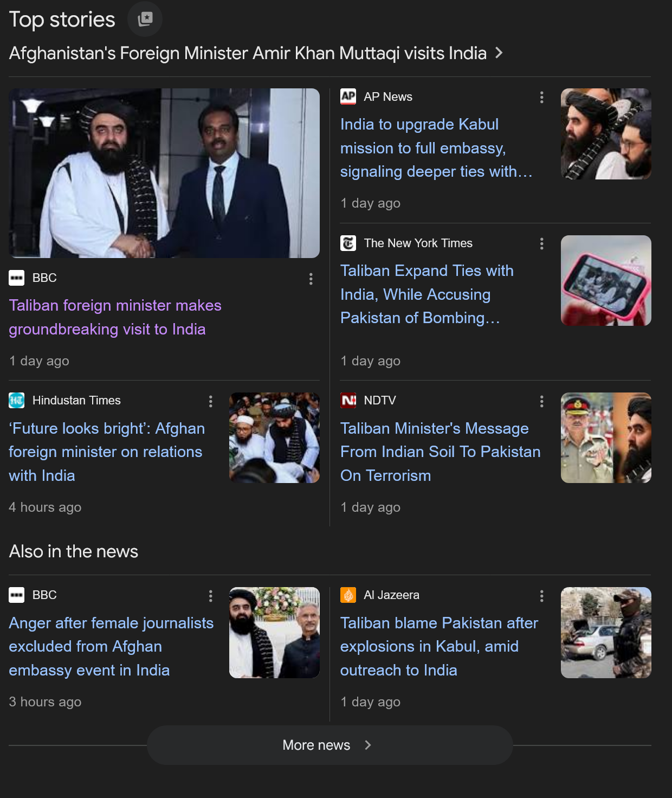Open 'Taliban Expand Ties with India' article
The height and width of the screenshot is (798, 672).
(x=427, y=294)
